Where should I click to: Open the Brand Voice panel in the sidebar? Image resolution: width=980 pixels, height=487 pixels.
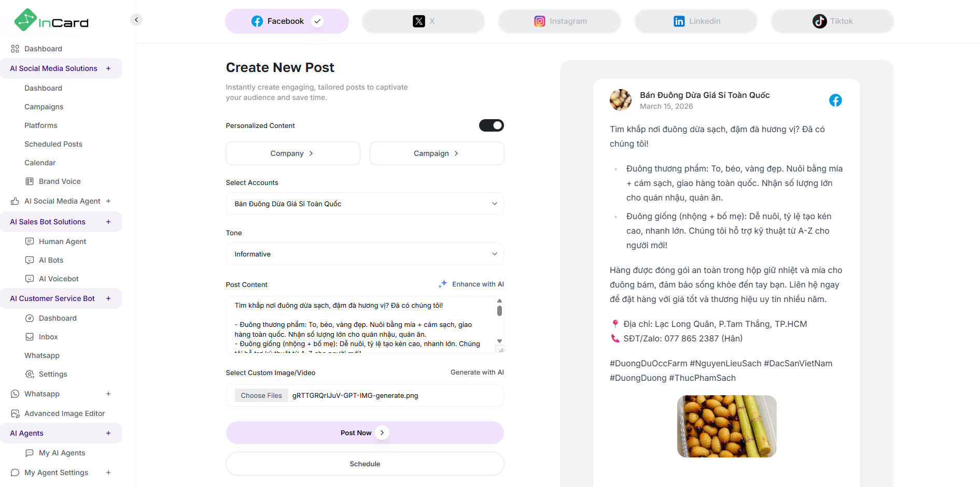[60, 181]
